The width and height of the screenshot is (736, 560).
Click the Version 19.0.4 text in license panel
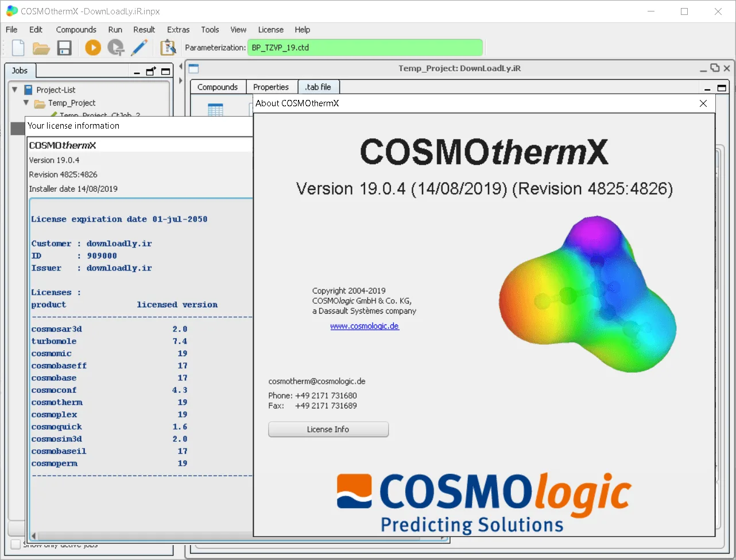[55, 160]
